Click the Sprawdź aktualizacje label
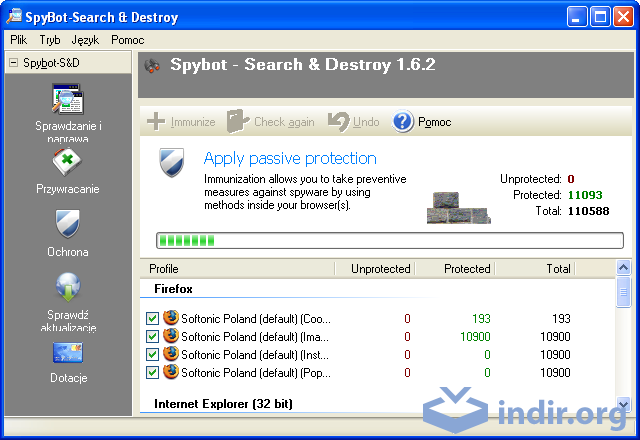This screenshot has width=640, height=440. [68, 321]
